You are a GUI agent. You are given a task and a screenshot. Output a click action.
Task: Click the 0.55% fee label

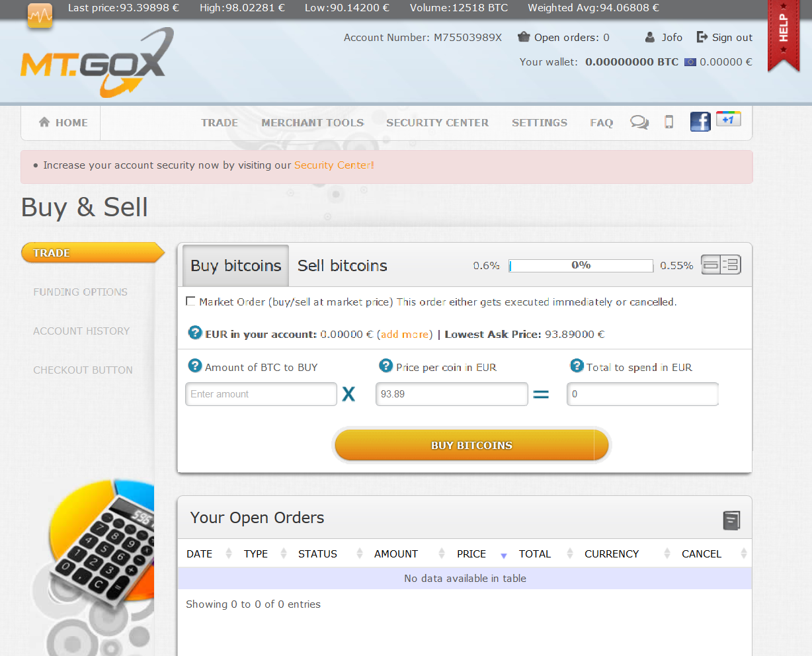click(676, 266)
